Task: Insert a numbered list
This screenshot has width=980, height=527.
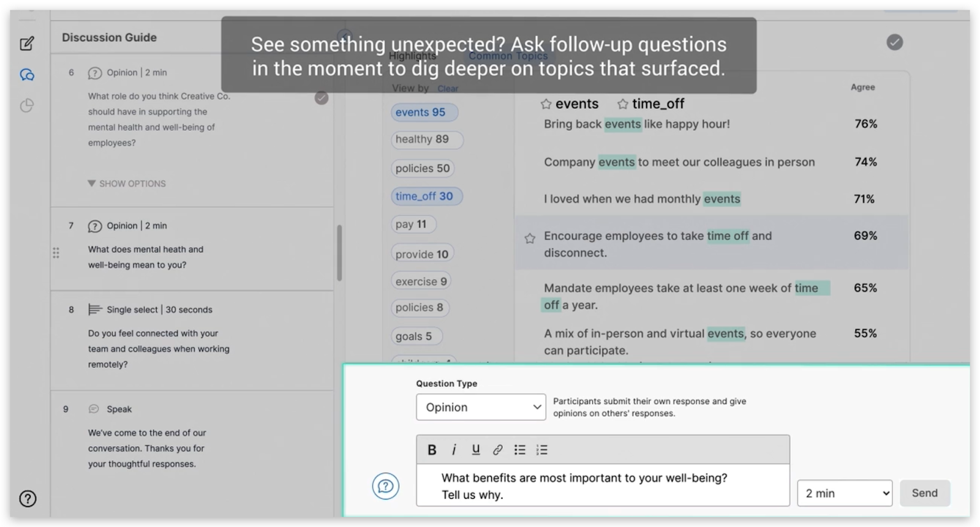Action: 542,450
